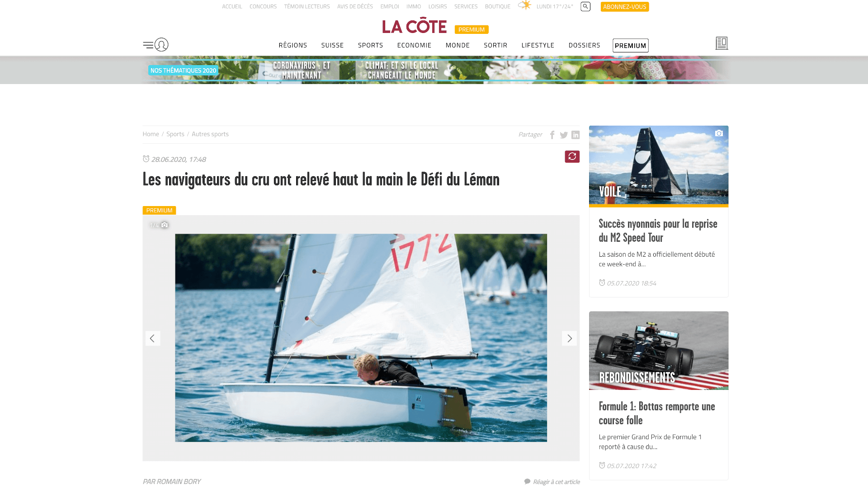Open AVIS DE DÉCÈS top link
This screenshot has width=868, height=488.
click(355, 7)
